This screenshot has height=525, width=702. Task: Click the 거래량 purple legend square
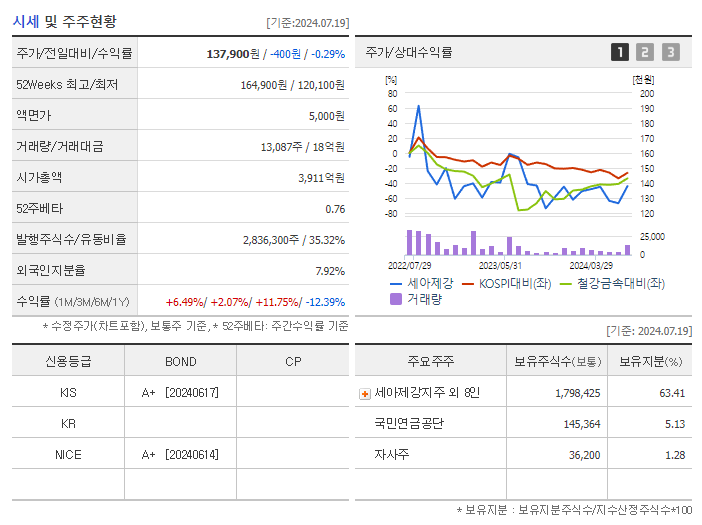396,299
